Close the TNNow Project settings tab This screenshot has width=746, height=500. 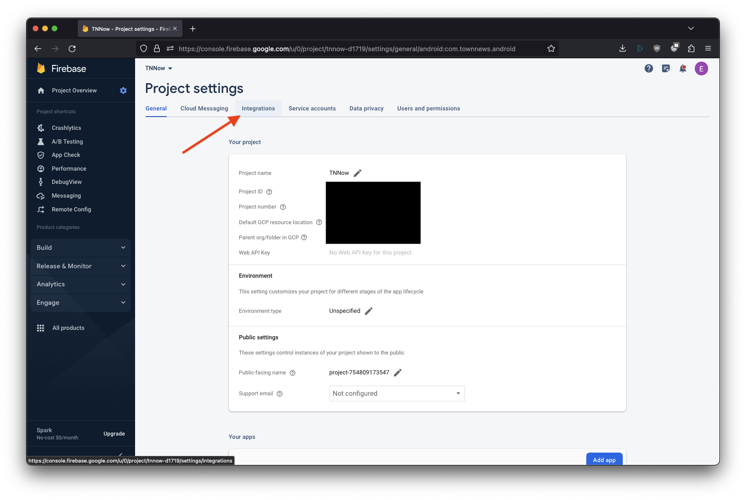175,29
